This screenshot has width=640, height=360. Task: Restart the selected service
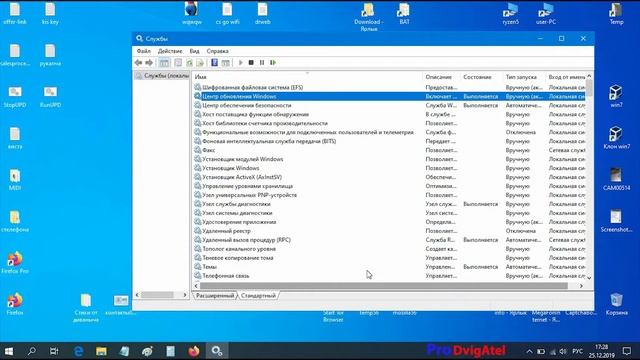pos(273,62)
